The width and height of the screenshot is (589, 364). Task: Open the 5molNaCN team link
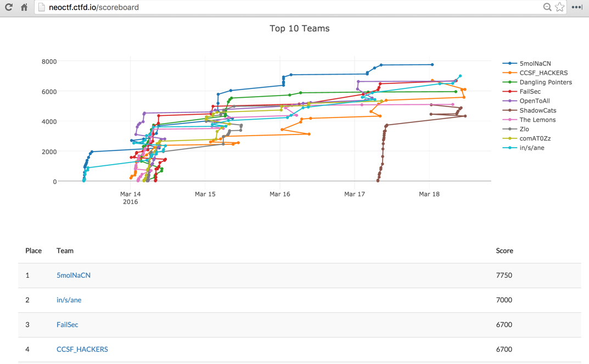pos(74,275)
